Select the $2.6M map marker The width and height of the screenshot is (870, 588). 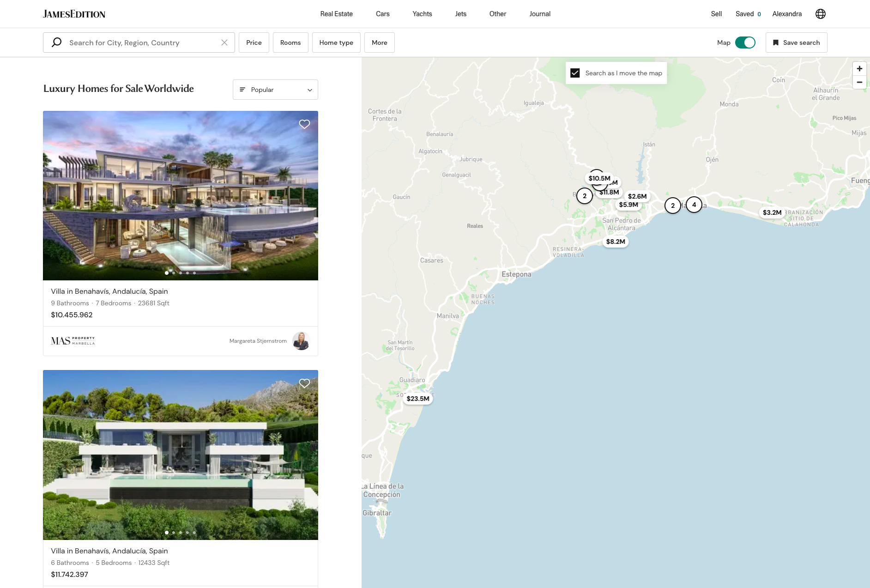[637, 196]
